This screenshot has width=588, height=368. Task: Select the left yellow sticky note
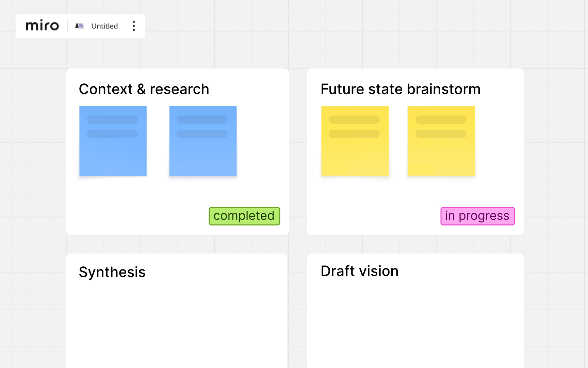pos(355,141)
